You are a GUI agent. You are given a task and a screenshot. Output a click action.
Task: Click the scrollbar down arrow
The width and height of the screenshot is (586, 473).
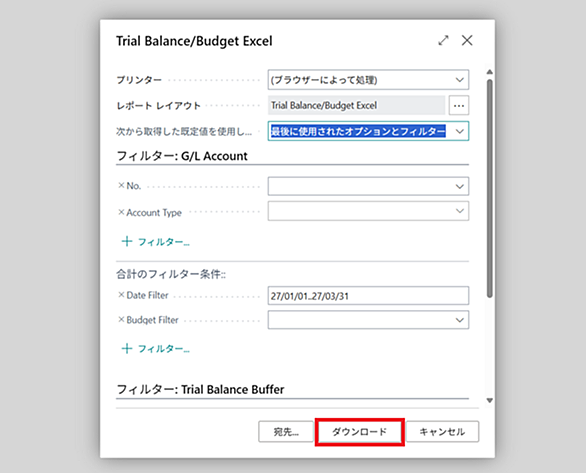490,401
